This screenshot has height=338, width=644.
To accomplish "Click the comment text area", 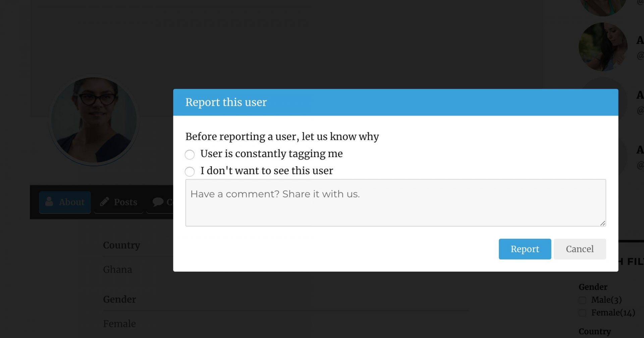I will (x=395, y=203).
